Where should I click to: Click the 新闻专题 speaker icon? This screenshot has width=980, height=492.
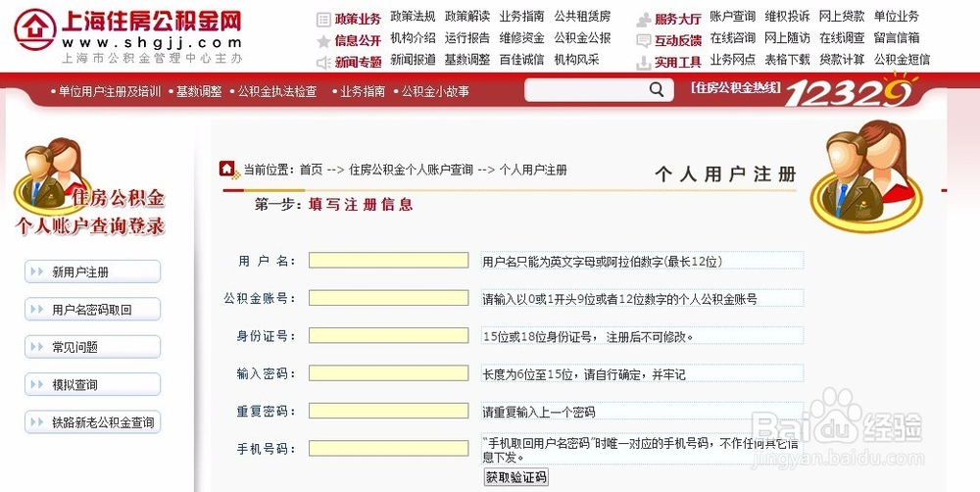tap(323, 63)
